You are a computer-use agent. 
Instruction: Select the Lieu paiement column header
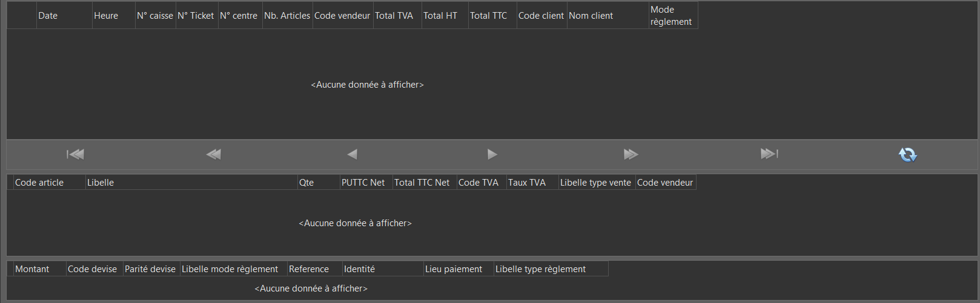[459, 269]
